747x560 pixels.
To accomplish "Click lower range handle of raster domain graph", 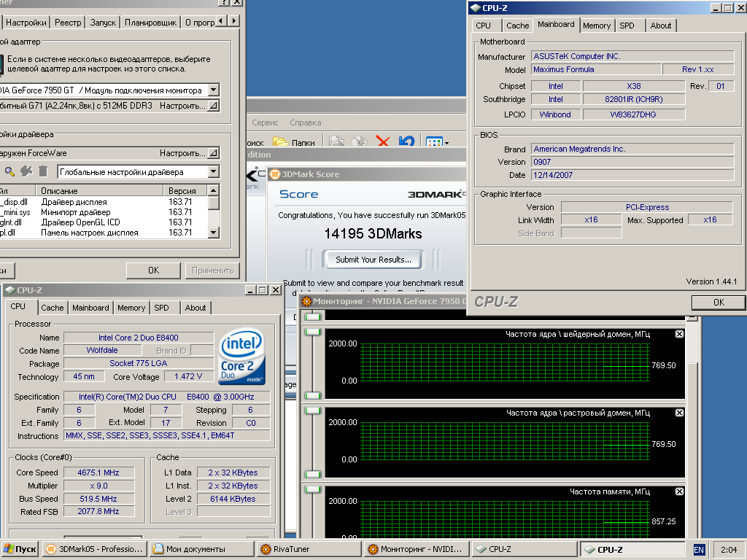I will pyautogui.click(x=312, y=474).
